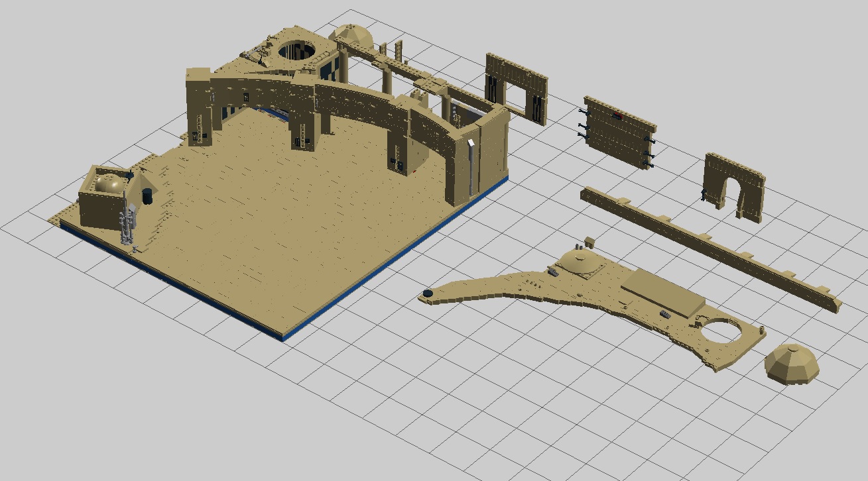
Task: Select the standalone tan dome at bottom right
Action: [792, 364]
